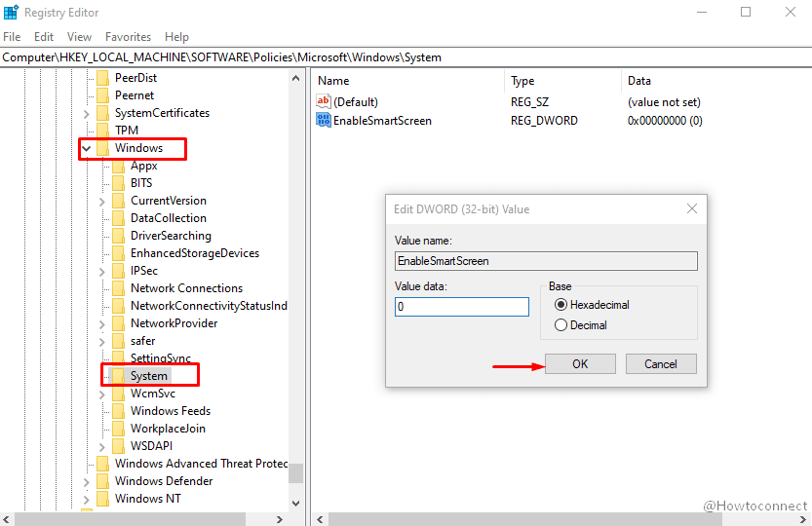The height and width of the screenshot is (526, 812).
Task: Click the BITS folder icon
Action: pos(119,183)
